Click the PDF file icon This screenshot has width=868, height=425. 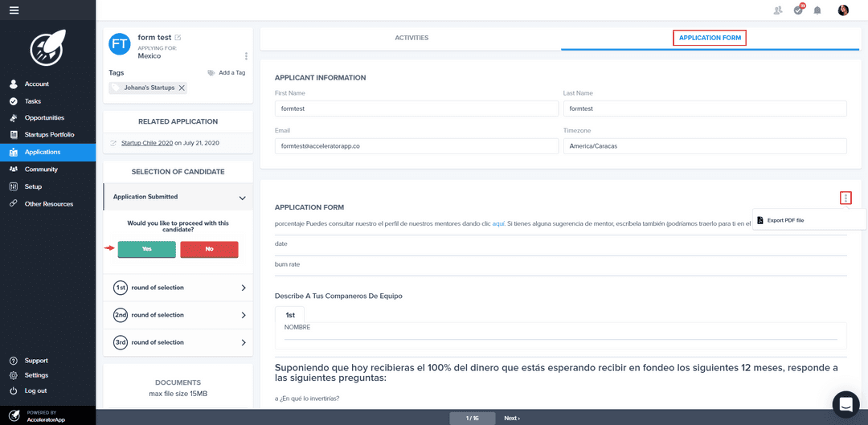tap(760, 220)
